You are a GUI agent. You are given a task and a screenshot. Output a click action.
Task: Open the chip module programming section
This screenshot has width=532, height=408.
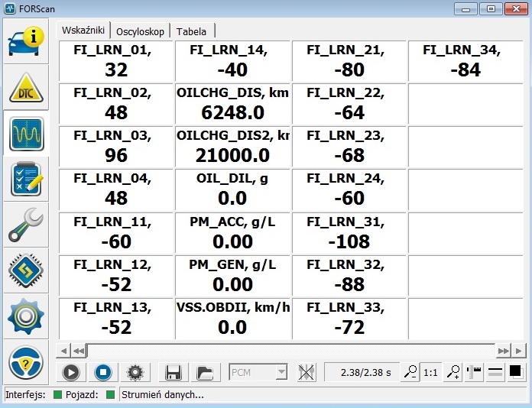click(x=26, y=270)
